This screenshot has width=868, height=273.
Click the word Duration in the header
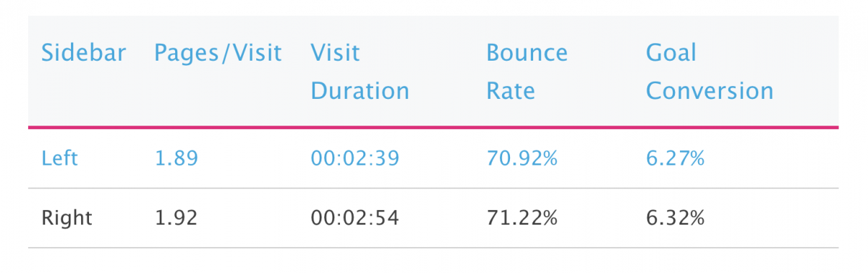[360, 91]
